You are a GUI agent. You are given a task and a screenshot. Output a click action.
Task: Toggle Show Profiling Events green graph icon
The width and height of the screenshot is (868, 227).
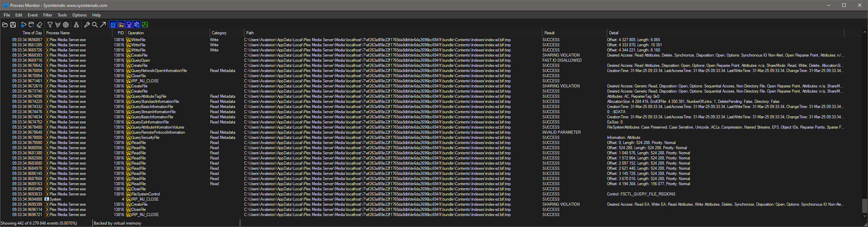pos(145,25)
